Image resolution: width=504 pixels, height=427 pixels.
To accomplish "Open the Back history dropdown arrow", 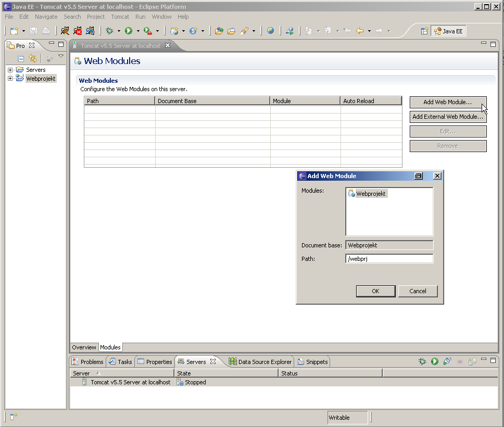I will (x=369, y=31).
